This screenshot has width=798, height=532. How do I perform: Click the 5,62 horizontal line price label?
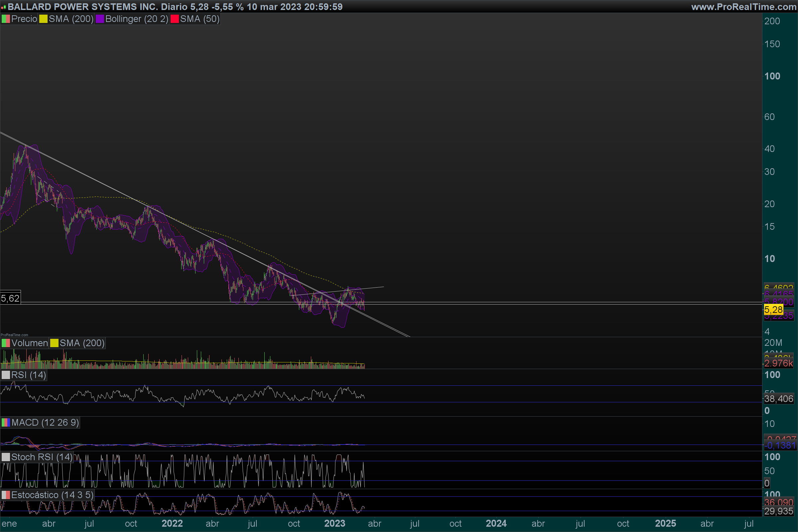click(x=10, y=298)
